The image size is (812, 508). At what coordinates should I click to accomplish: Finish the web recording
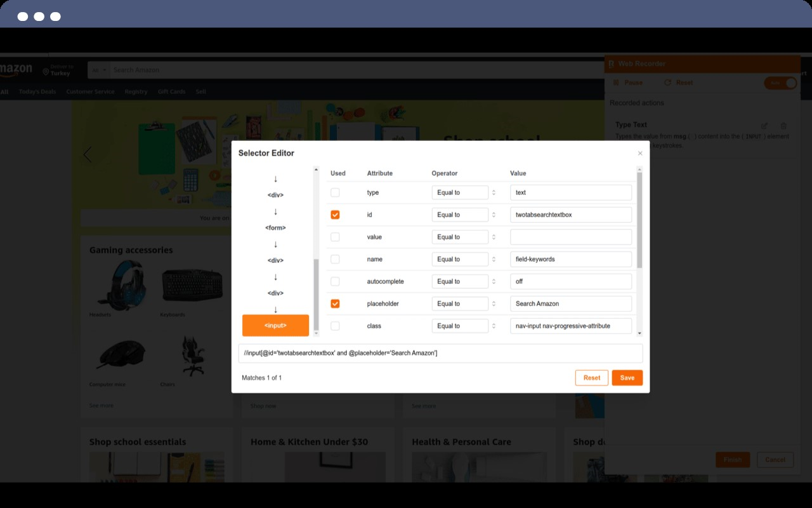click(733, 460)
